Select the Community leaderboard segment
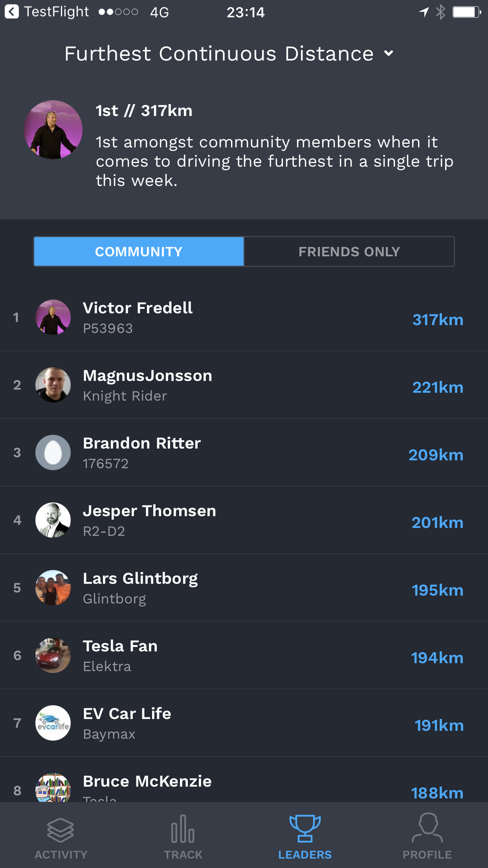This screenshot has width=488, height=868. click(139, 252)
